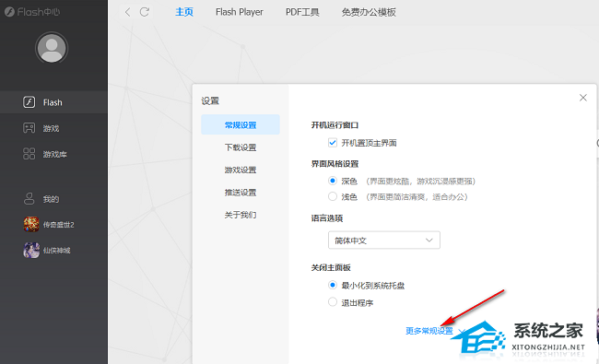
Task: Click the user avatar icon
Action: click(52, 48)
